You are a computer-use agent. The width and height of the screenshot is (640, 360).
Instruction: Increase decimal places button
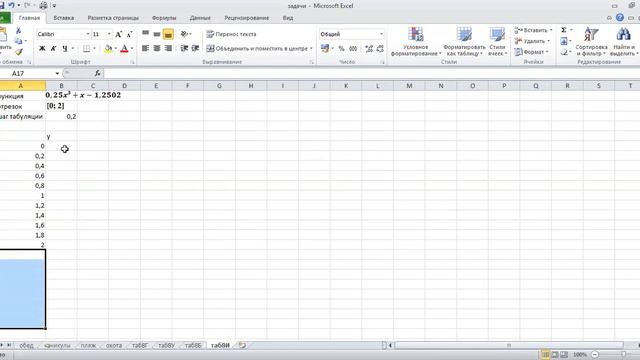click(369, 49)
